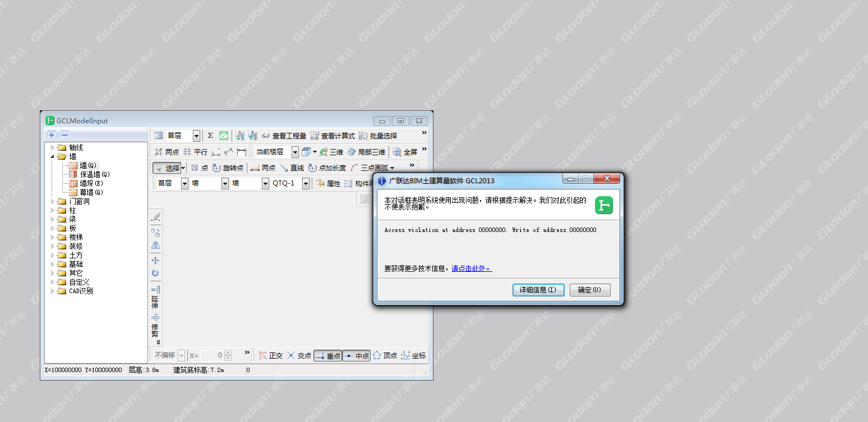
Task: Click 三维 3D view button
Action: point(331,152)
